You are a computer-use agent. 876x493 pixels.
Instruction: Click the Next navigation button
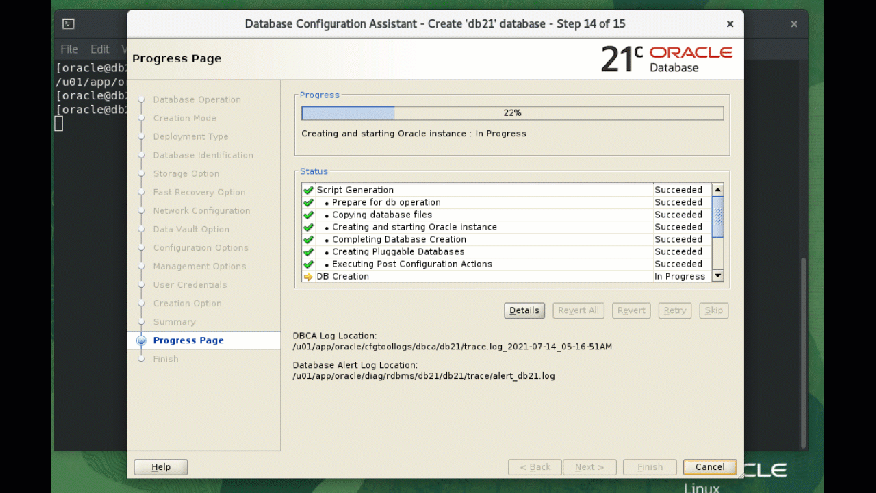coord(590,467)
